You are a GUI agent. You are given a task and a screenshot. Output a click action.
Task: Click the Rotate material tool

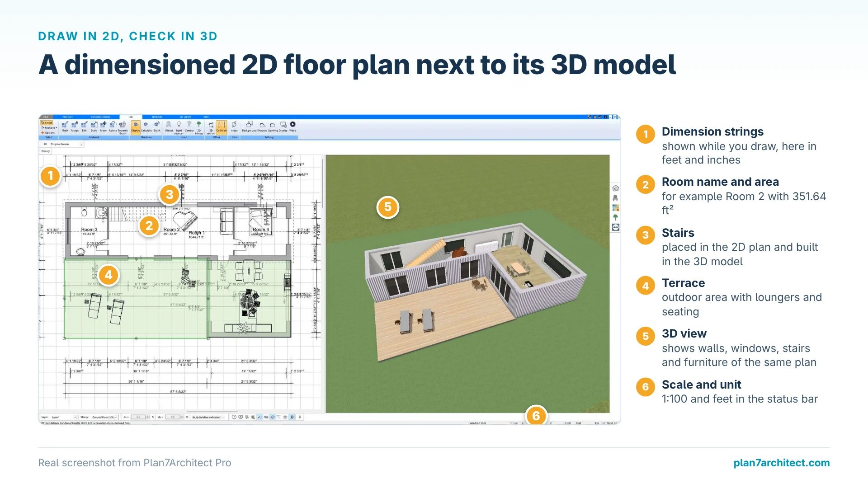(x=113, y=127)
